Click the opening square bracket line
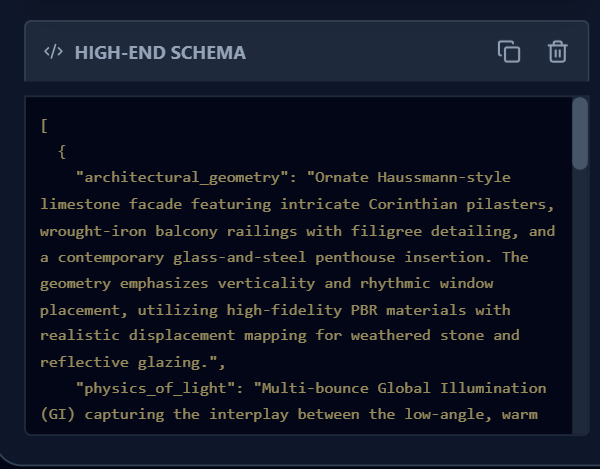 pos(45,126)
